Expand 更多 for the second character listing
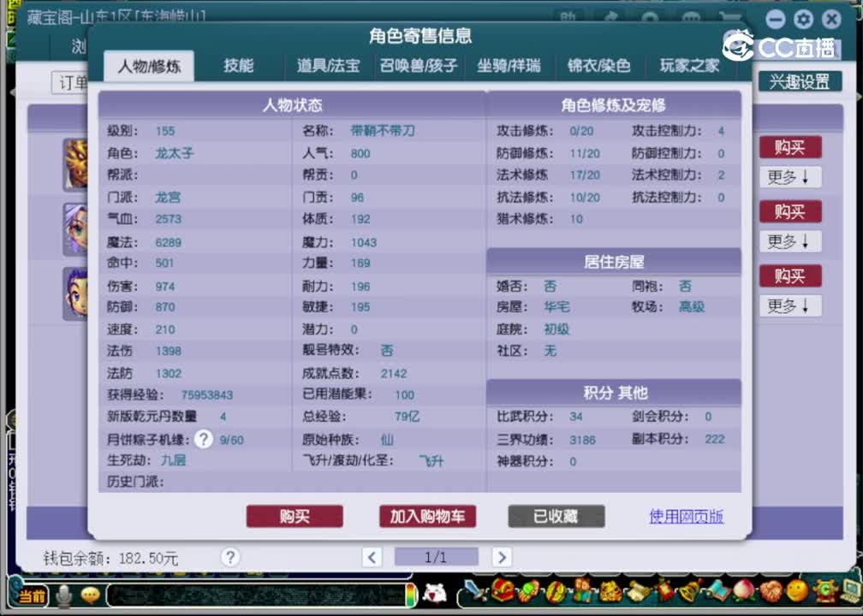 (x=789, y=241)
